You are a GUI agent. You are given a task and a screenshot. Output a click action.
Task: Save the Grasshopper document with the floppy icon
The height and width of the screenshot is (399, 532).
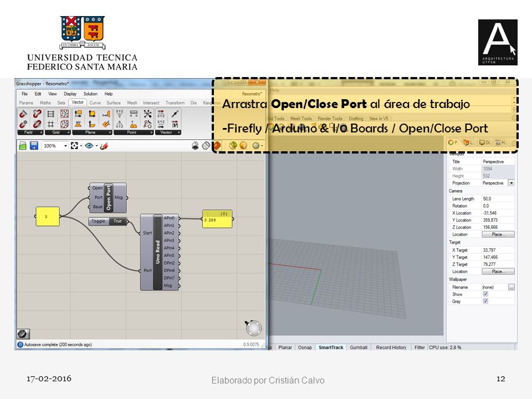[34, 146]
